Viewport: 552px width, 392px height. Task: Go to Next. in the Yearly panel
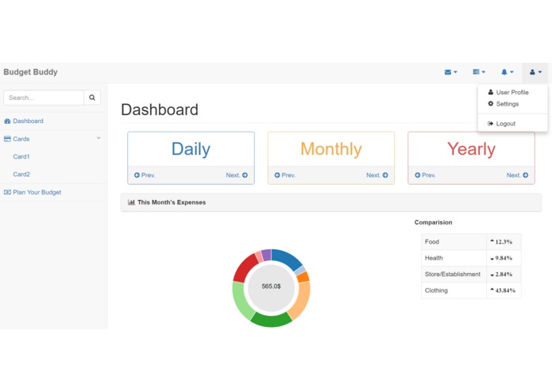coord(514,175)
